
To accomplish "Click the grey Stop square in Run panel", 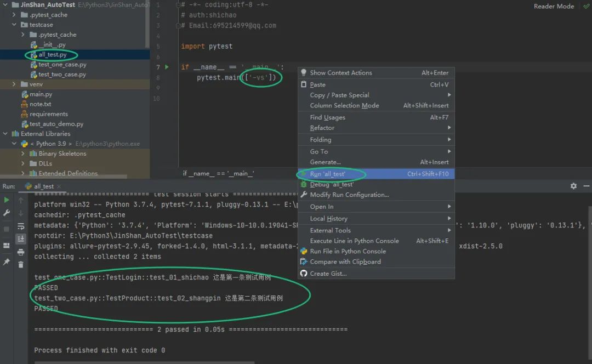I will [x=7, y=229].
